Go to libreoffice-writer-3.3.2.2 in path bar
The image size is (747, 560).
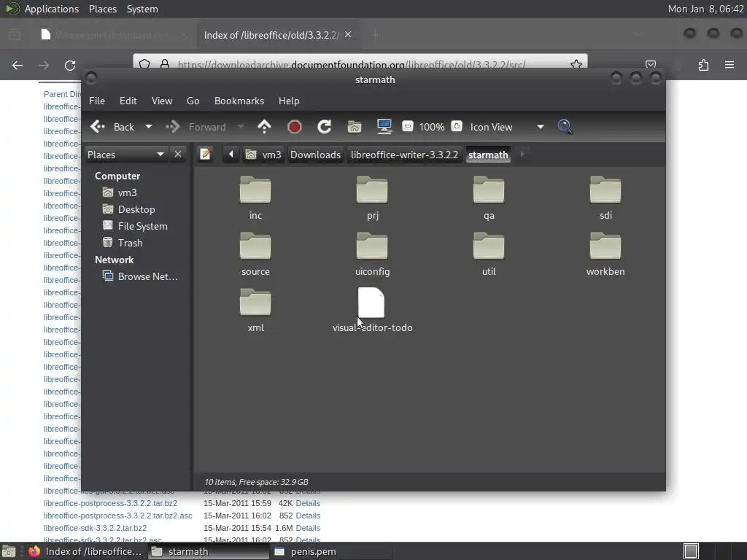pos(404,155)
